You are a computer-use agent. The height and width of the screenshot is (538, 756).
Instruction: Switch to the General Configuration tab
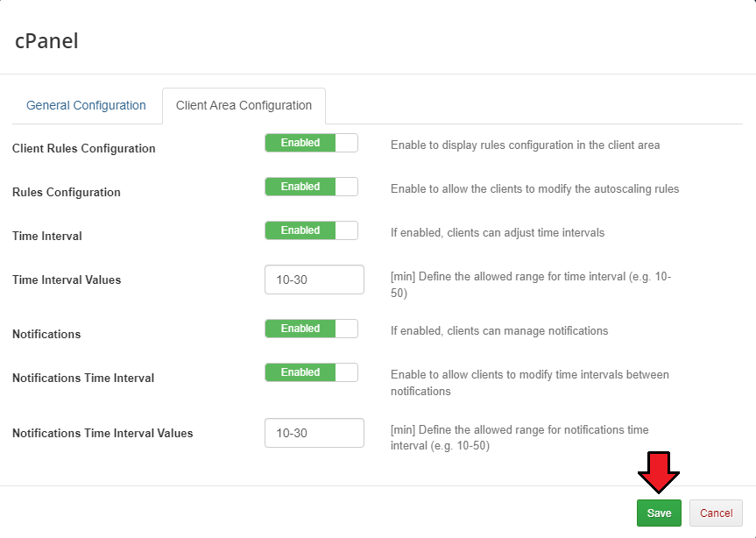[x=86, y=105]
